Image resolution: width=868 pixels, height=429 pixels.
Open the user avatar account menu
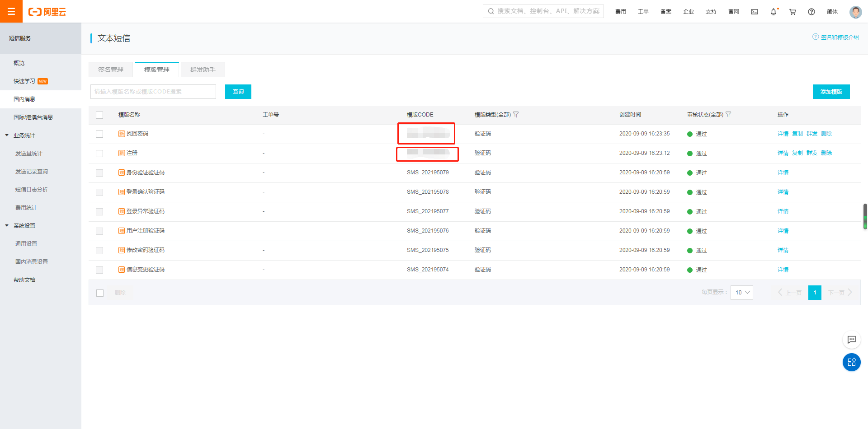coord(855,12)
